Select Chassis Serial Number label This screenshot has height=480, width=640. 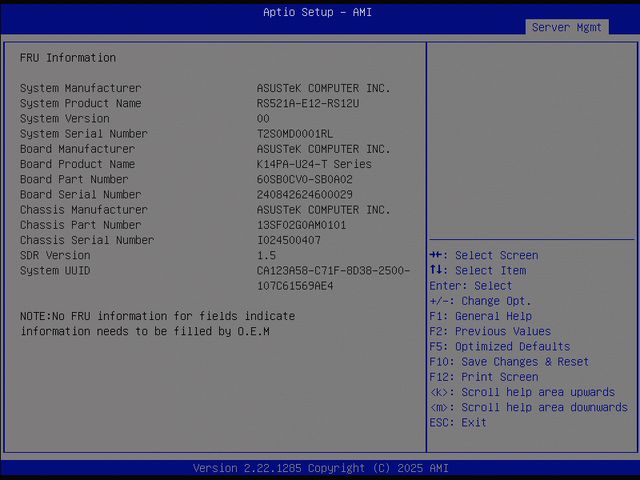click(x=87, y=240)
